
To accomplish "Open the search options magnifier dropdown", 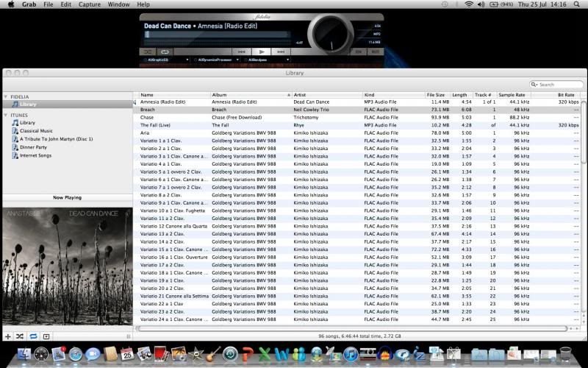I will point(534,85).
